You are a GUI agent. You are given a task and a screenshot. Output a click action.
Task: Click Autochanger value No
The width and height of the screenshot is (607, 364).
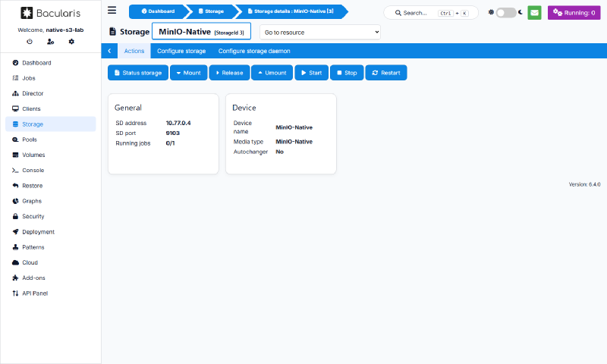(279, 152)
